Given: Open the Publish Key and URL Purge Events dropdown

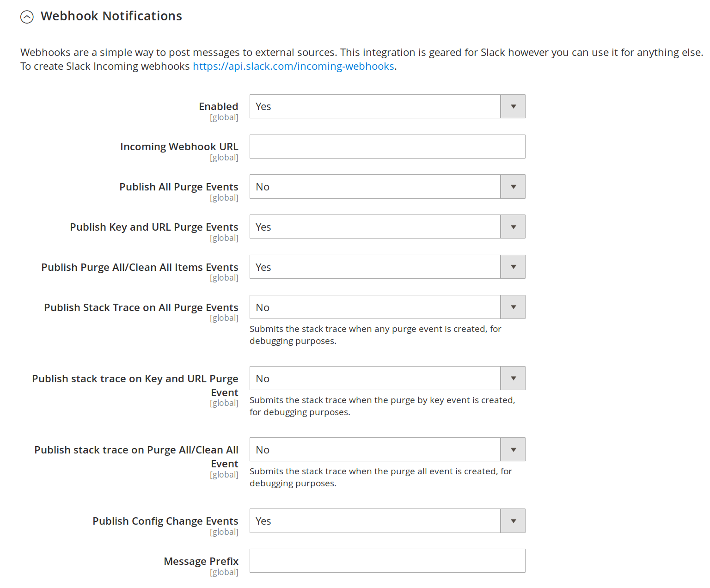Looking at the screenshot, I should [x=374, y=227].
